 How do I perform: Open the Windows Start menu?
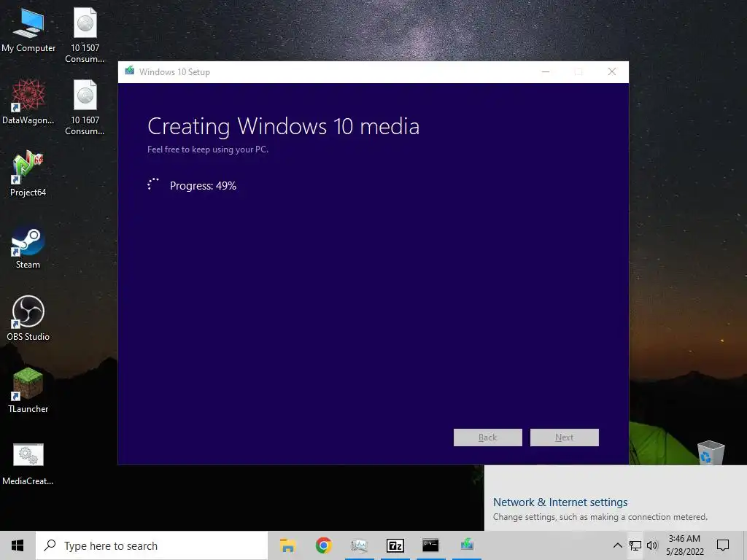click(18, 545)
